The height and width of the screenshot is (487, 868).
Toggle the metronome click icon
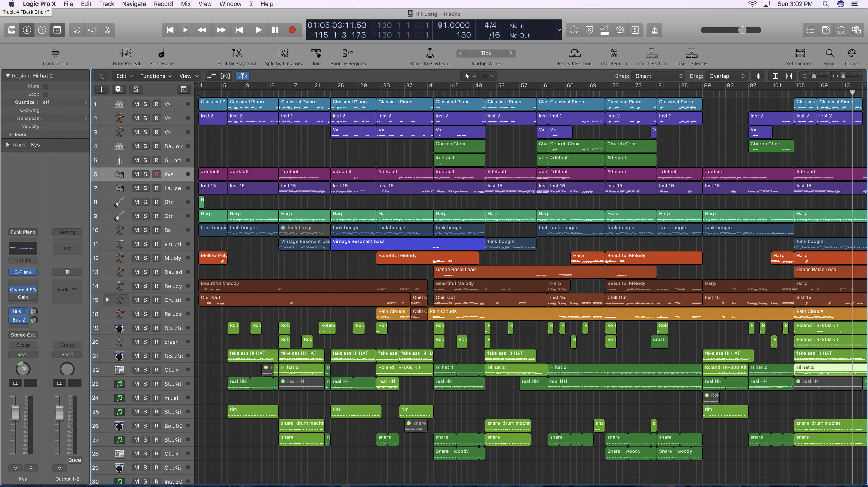tap(654, 30)
